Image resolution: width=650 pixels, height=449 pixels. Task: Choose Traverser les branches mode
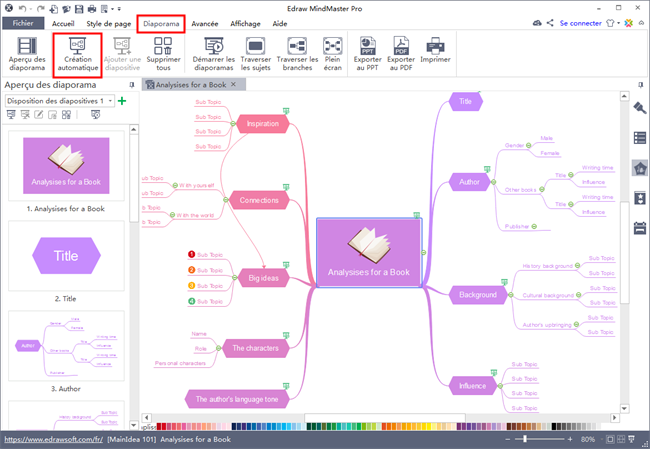(x=297, y=54)
